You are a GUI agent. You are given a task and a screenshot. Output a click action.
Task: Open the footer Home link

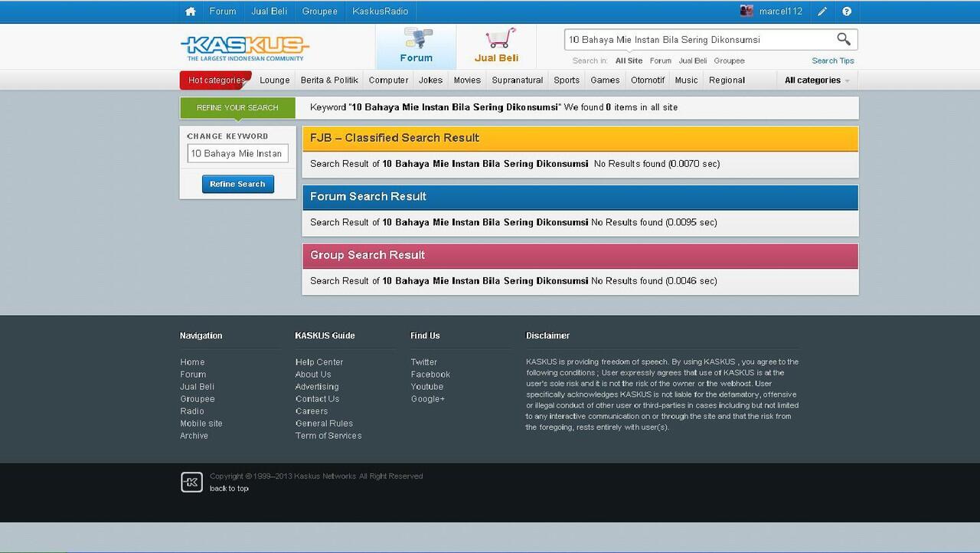192,362
